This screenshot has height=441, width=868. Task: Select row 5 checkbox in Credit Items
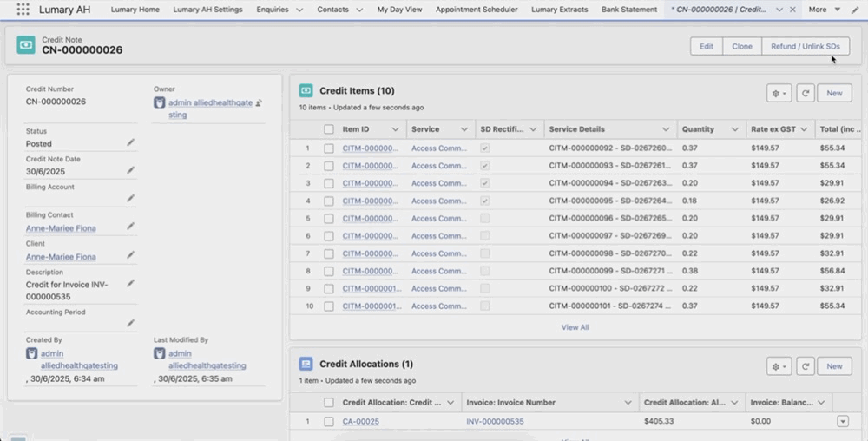(329, 219)
